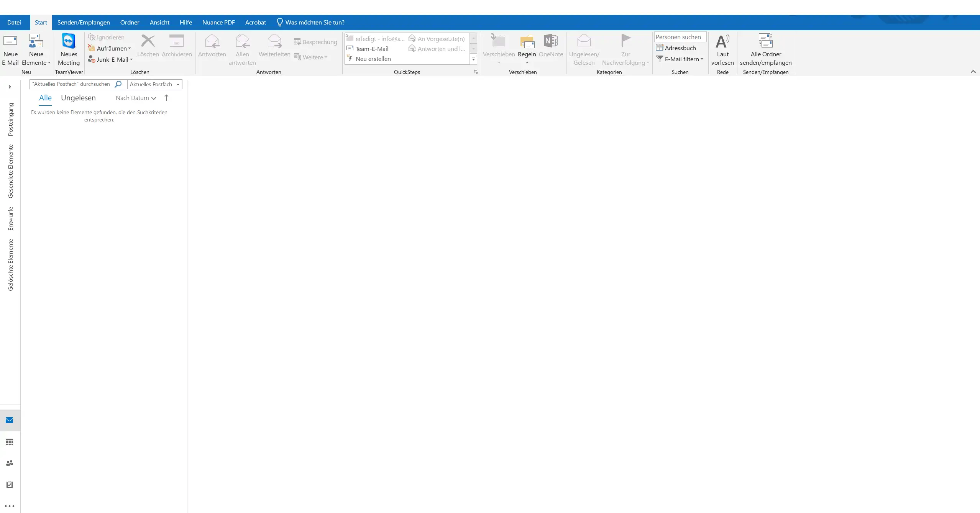Expand the Nach Datum sort dropdown
The width and height of the screenshot is (980, 513).
tap(136, 98)
